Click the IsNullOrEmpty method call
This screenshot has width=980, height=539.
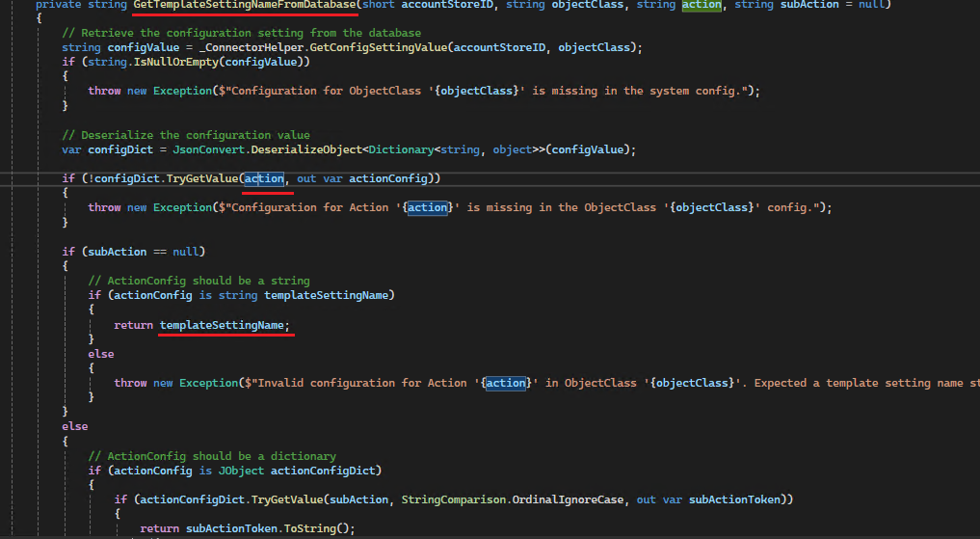coord(175,62)
